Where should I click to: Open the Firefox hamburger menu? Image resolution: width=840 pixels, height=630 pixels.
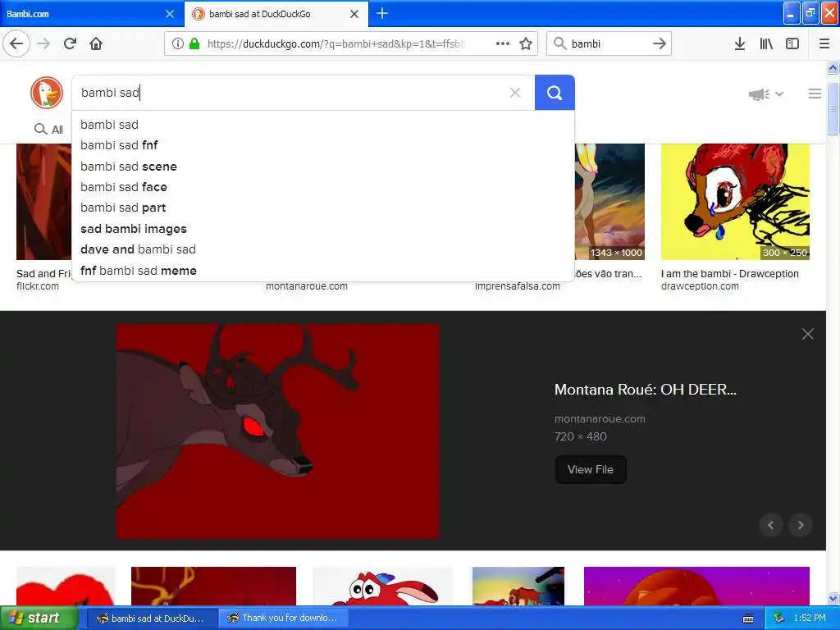[824, 43]
